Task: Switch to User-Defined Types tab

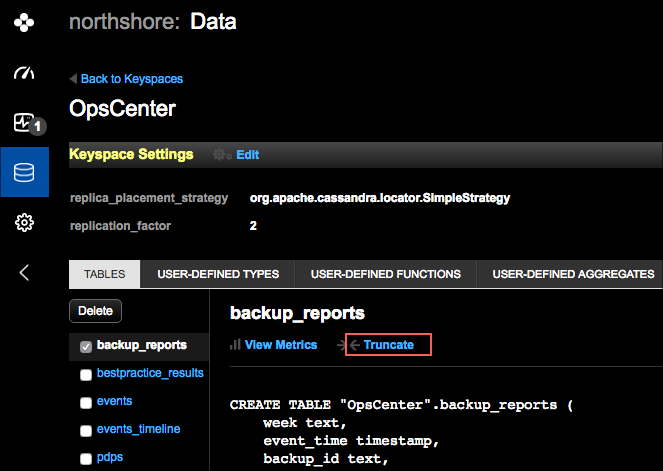Action: [218, 274]
